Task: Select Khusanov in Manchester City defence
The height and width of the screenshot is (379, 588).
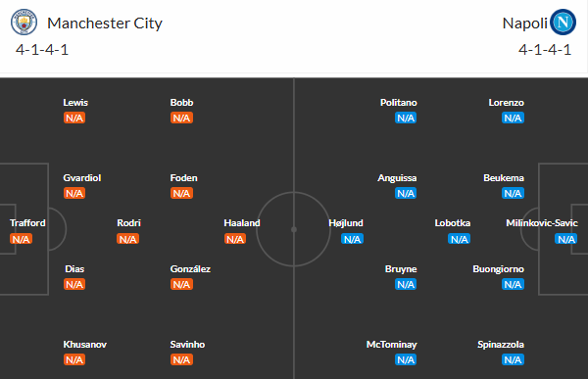Action: (84, 344)
